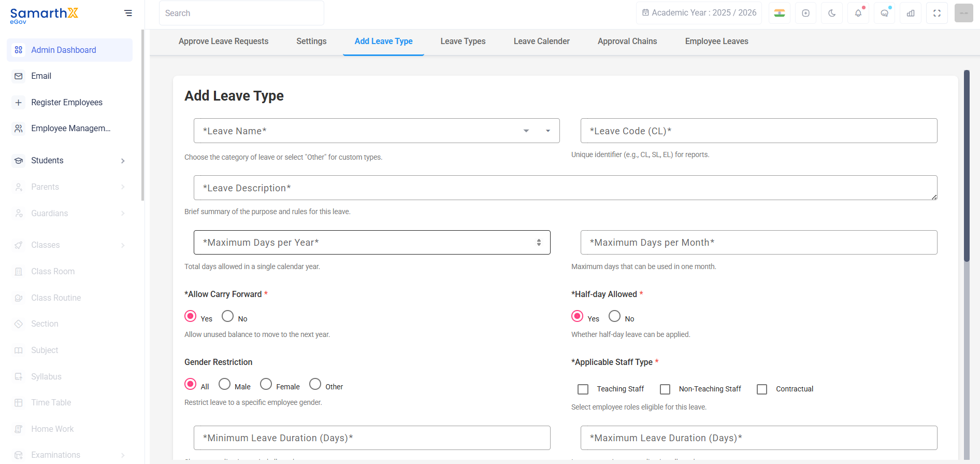Viewport: 980px width, 464px height.
Task: Click Section tag icon
Action: coord(19,324)
